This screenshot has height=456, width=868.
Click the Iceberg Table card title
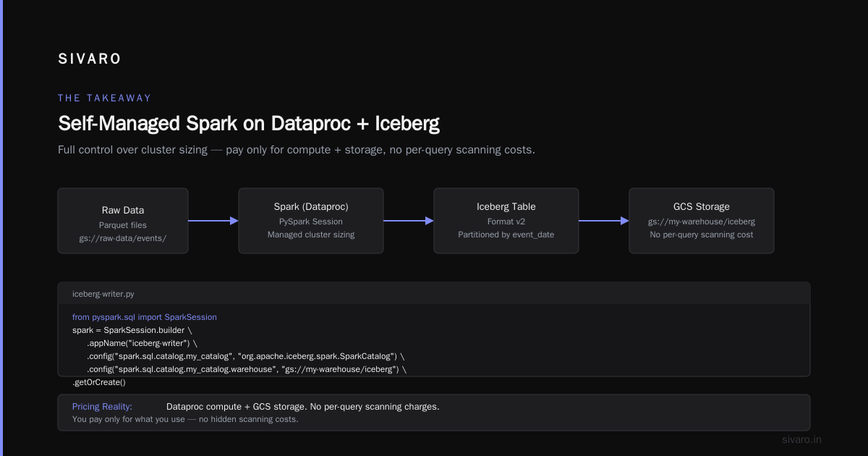click(506, 207)
